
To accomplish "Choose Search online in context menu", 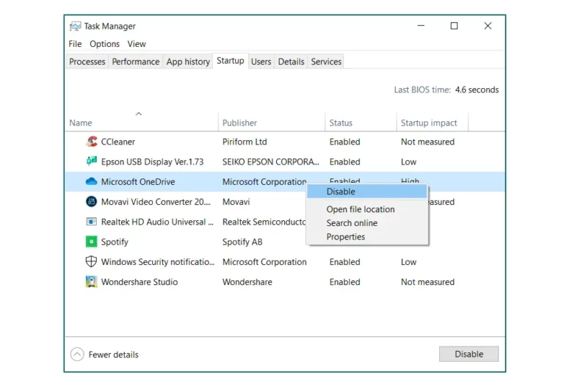I will click(x=352, y=223).
